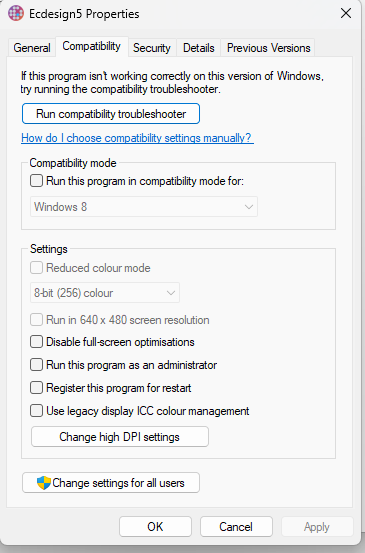The height and width of the screenshot is (553, 365).
Task: Check Run in 640 x 480 screen resolution
Action: 36,320
